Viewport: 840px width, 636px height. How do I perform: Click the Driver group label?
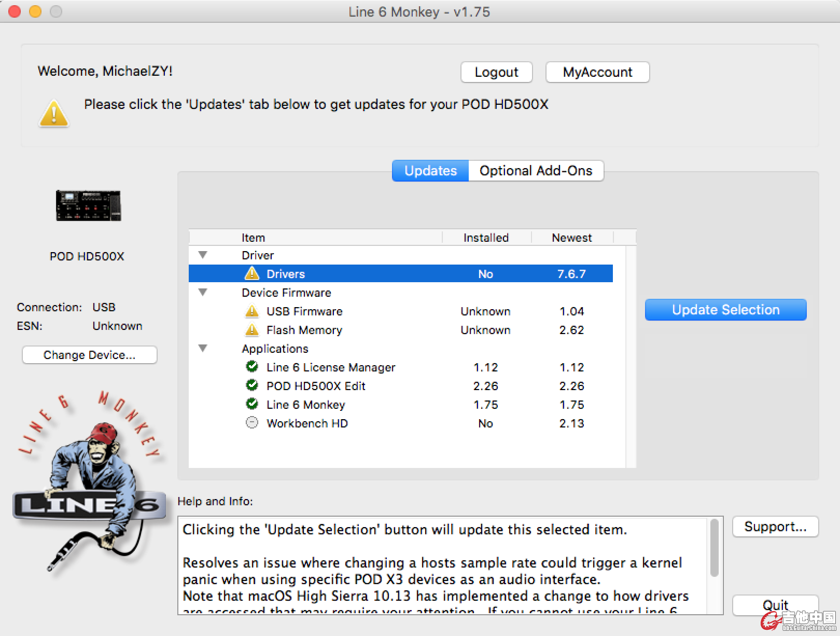(x=257, y=255)
